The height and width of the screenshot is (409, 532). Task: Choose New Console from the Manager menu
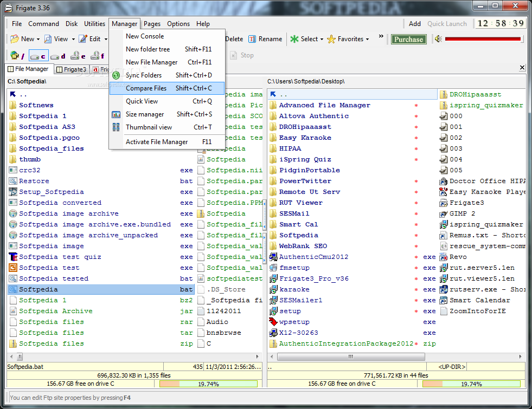tap(167, 36)
